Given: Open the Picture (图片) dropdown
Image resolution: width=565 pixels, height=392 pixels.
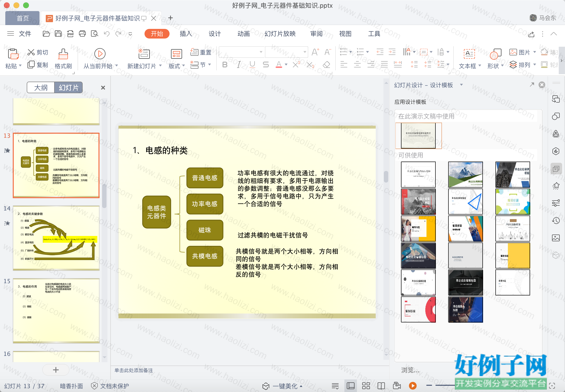Looking at the screenshot, I should coord(535,52).
